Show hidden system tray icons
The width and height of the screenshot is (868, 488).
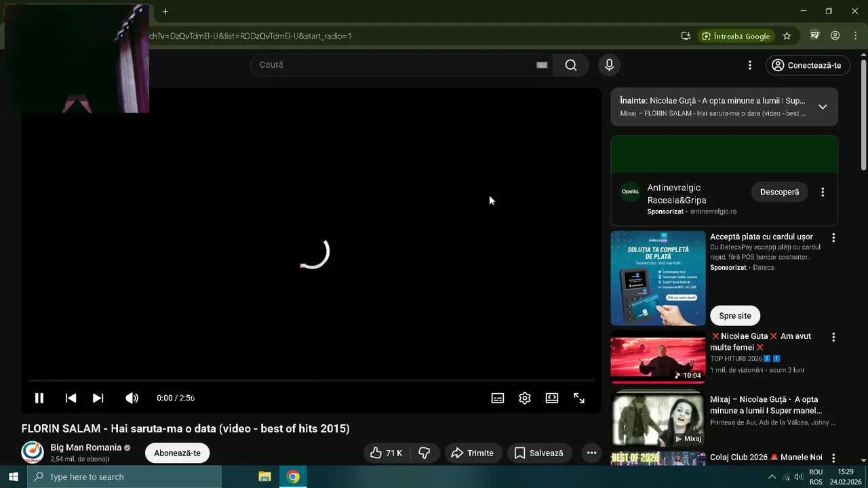pyautogui.click(x=772, y=477)
